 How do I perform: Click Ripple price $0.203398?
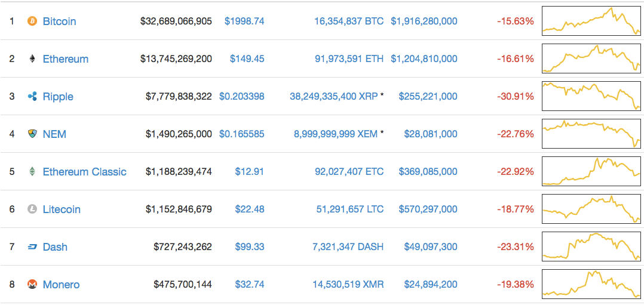tap(242, 97)
